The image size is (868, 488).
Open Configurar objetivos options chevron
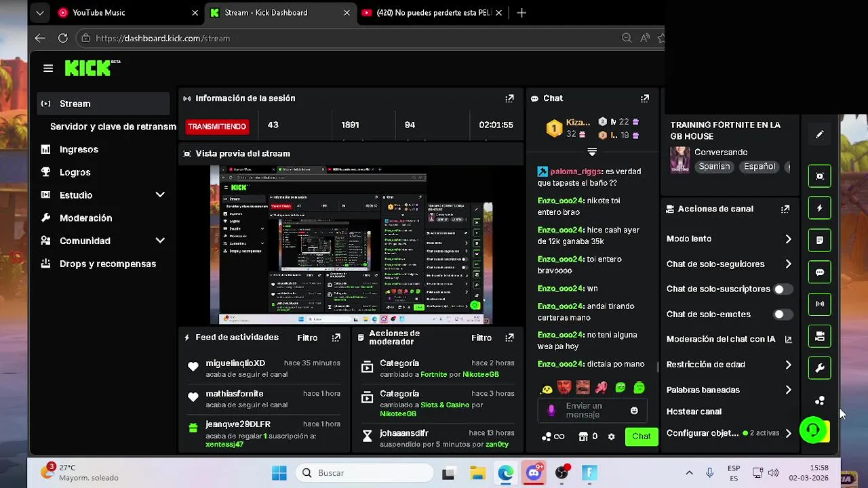pyautogui.click(x=788, y=433)
